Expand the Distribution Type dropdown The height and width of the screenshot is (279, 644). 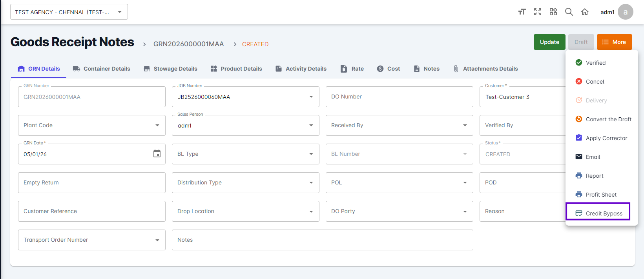tap(311, 183)
